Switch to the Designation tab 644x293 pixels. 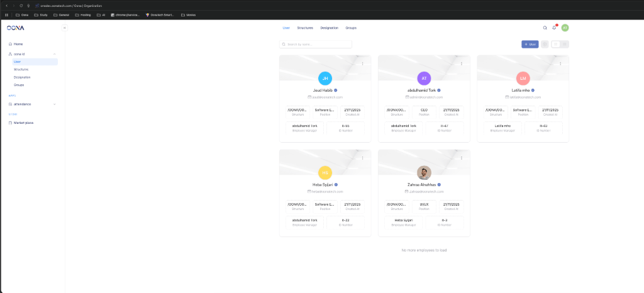(329, 28)
